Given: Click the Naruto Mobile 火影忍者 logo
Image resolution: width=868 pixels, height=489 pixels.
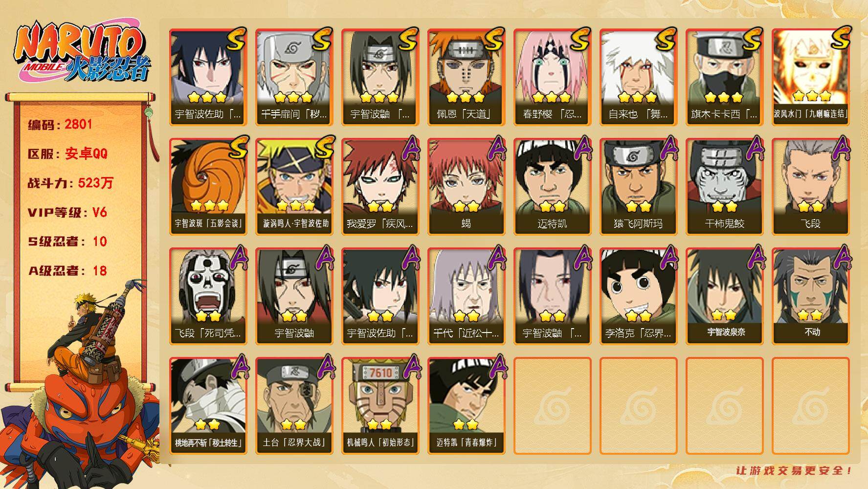Looking at the screenshot, I should (82, 53).
